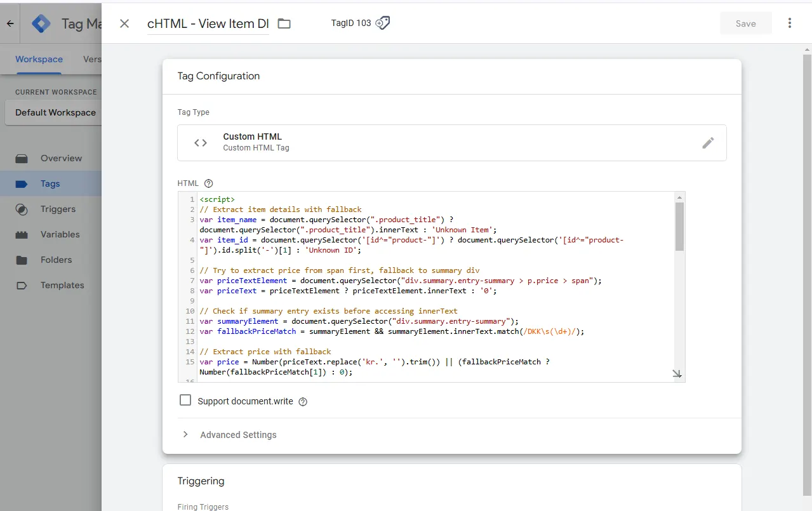Click the Tag Type label
Screen dimensions: 812x511
194,112
